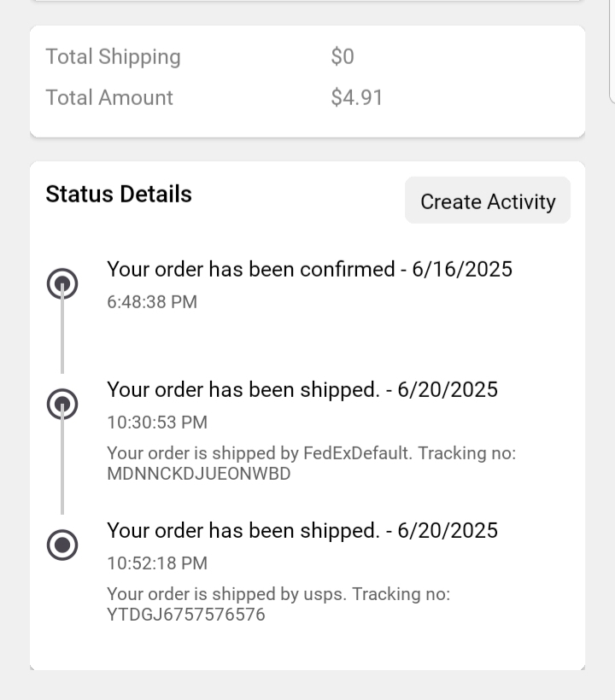This screenshot has width=615, height=700.
Task: Open the shipped status entry above usps tracking
Action: tap(302, 530)
